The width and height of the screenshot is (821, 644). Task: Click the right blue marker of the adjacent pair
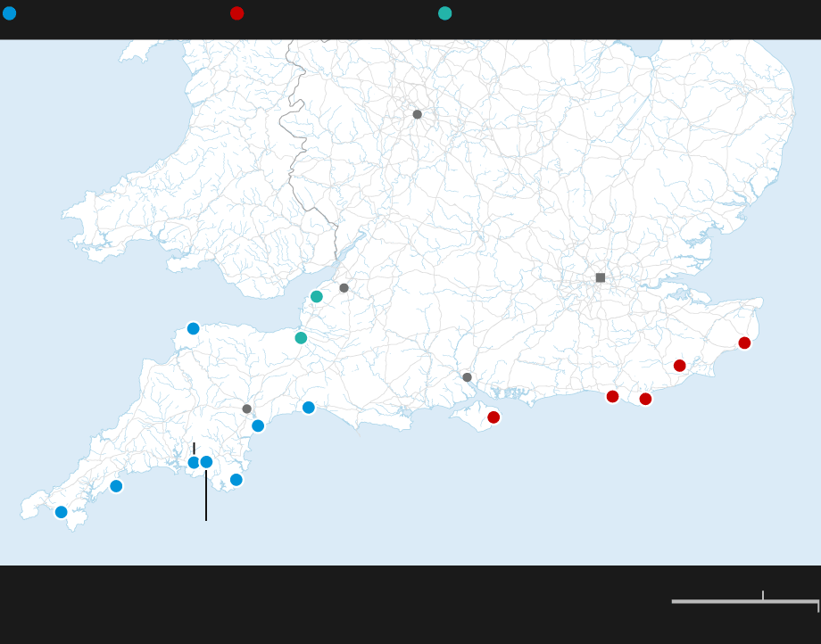207,462
